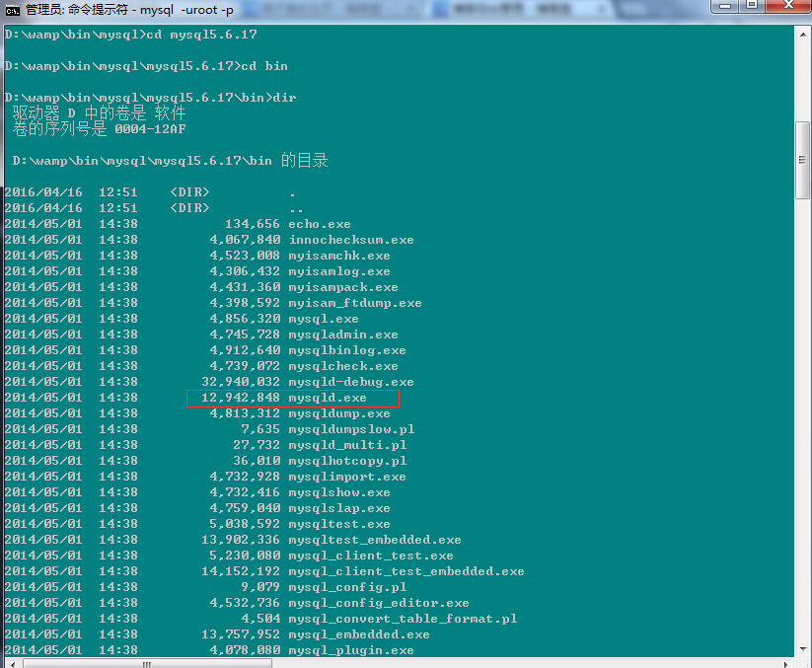The height and width of the screenshot is (668, 812).
Task: Click the window title text 'mysql -uroot -p'
Action: tap(186, 10)
